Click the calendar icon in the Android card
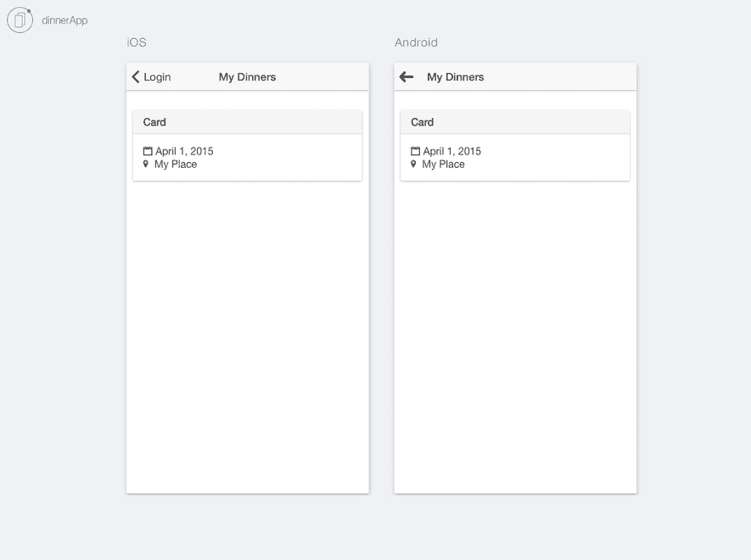751x560 pixels. 415,150
